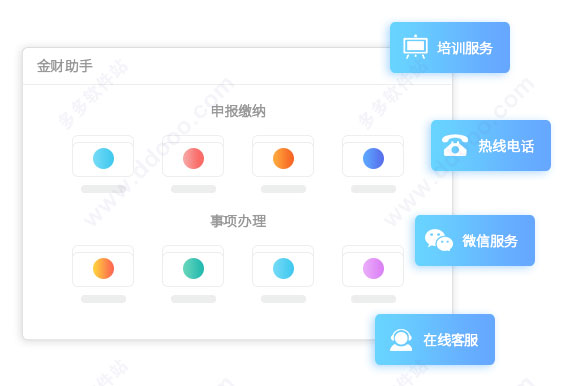Image resolution: width=563 pixels, height=386 pixels.
Task: Click the hotline telephone icon
Action: pos(455,145)
